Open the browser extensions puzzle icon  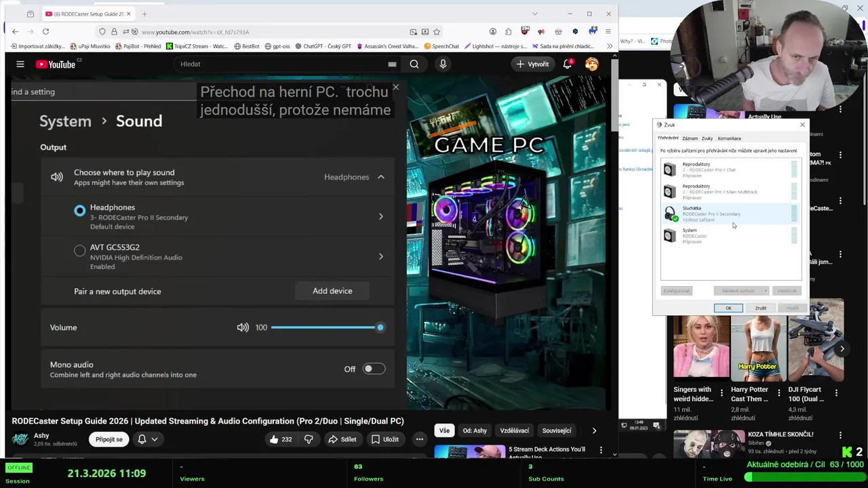coord(509,32)
